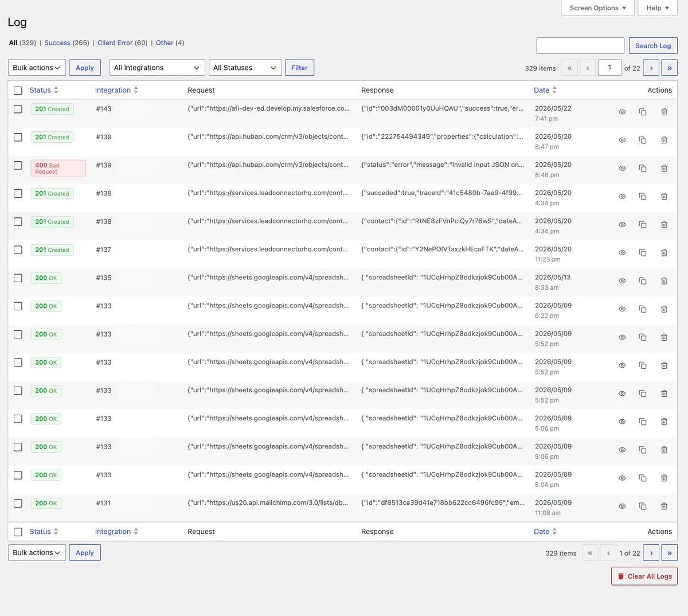This screenshot has height=616, width=688.
Task: Open the All Statuses filter dropdown
Action: click(x=245, y=68)
